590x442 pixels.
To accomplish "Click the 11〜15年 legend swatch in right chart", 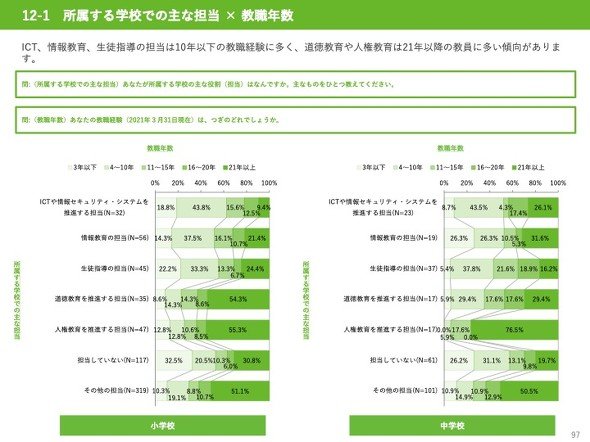I will (433, 168).
